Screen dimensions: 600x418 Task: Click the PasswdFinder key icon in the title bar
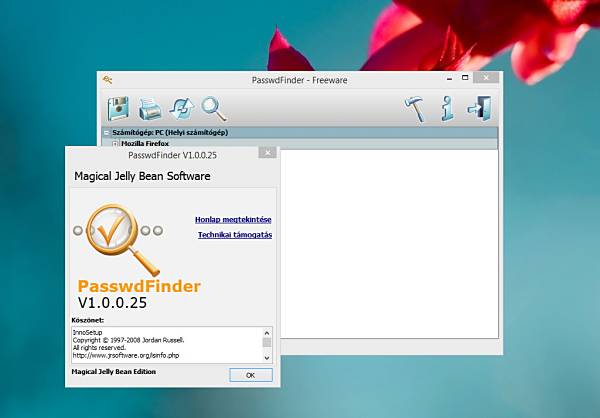coord(107,80)
